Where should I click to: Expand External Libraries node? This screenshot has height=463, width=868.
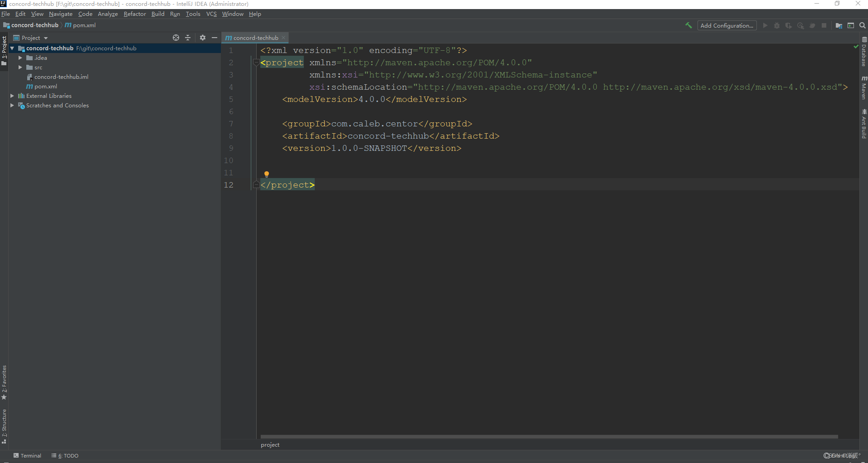click(x=12, y=96)
